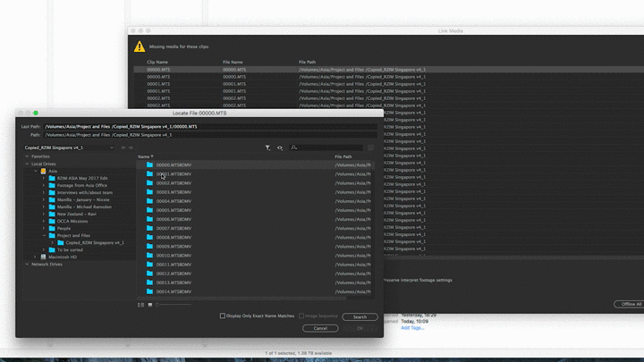Select Interviews with/about team folder
Viewport: 644px width, 362px height.
85,192
